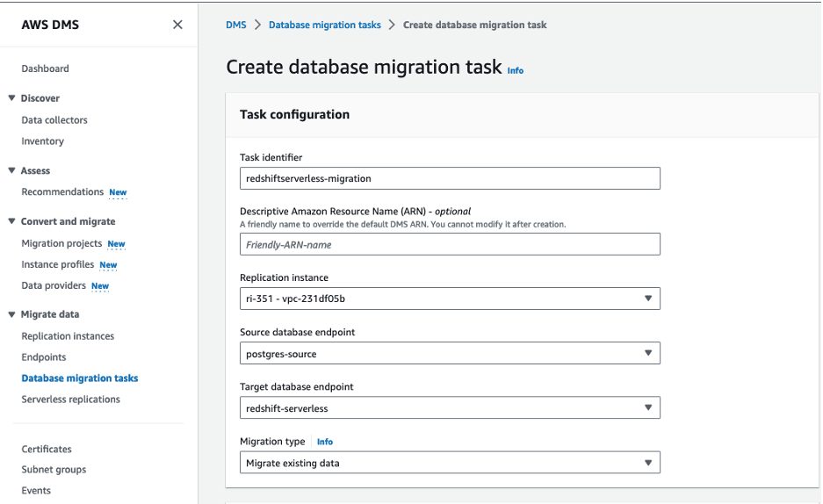Collapse the Migrate data section
The width and height of the screenshot is (823, 504).
coord(11,314)
